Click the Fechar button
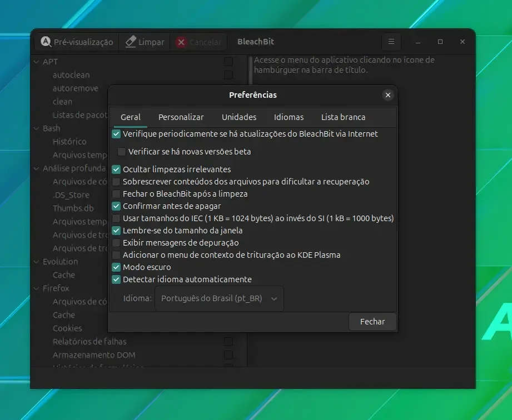This screenshot has width=512, height=420. (372, 322)
